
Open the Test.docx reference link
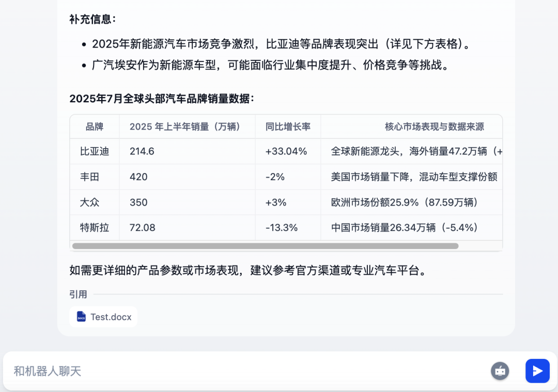click(103, 317)
